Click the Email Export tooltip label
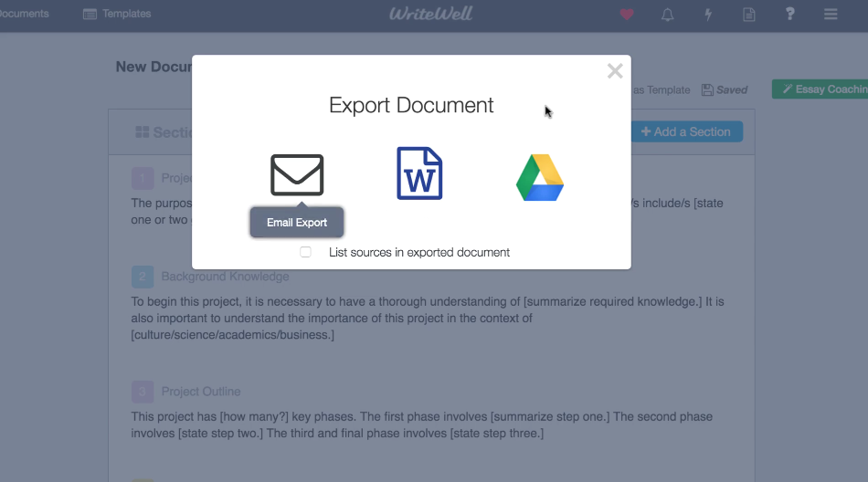The height and width of the screenshot is (482, 868). coord(297,223)
